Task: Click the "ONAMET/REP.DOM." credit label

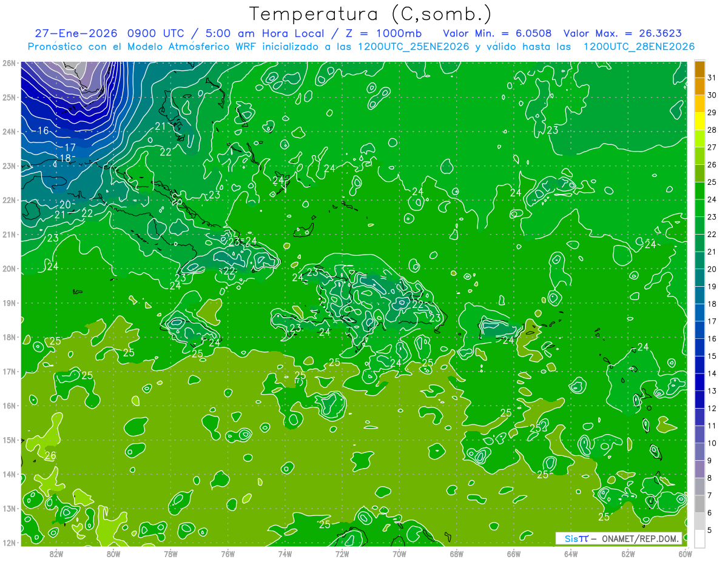Action: pyautogui.click(x=641, y=538)
